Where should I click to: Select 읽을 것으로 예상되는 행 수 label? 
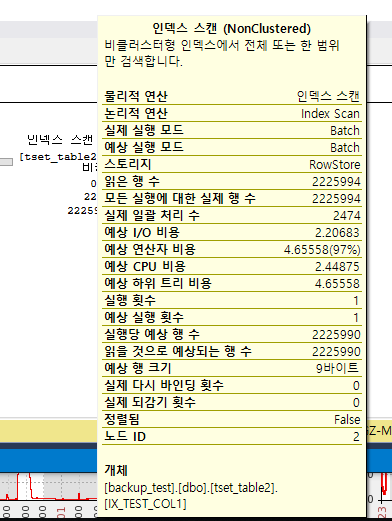[x=178, y=351]
